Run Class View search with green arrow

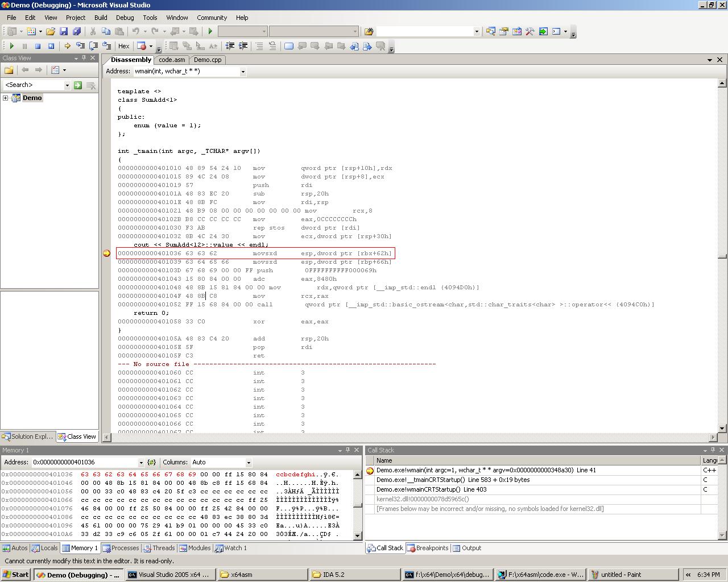click(x=78, y=85)
